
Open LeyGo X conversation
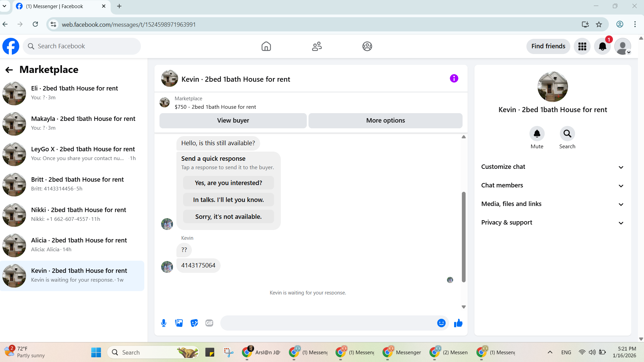point(72,154)
